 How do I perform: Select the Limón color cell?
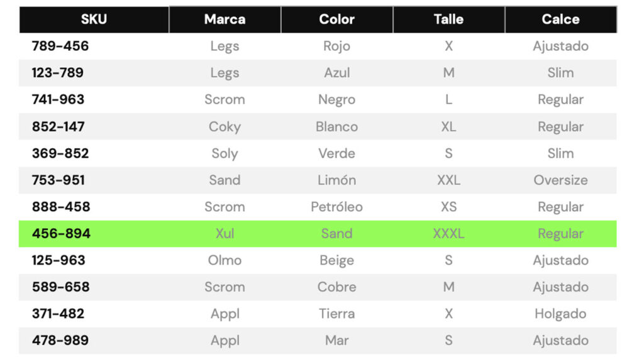coord(336,180)
